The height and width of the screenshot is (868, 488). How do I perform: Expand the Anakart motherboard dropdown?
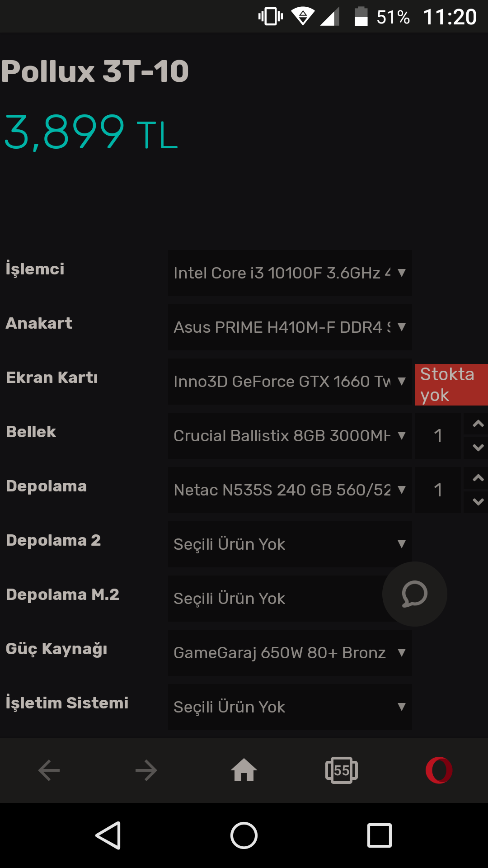(290, 327)
